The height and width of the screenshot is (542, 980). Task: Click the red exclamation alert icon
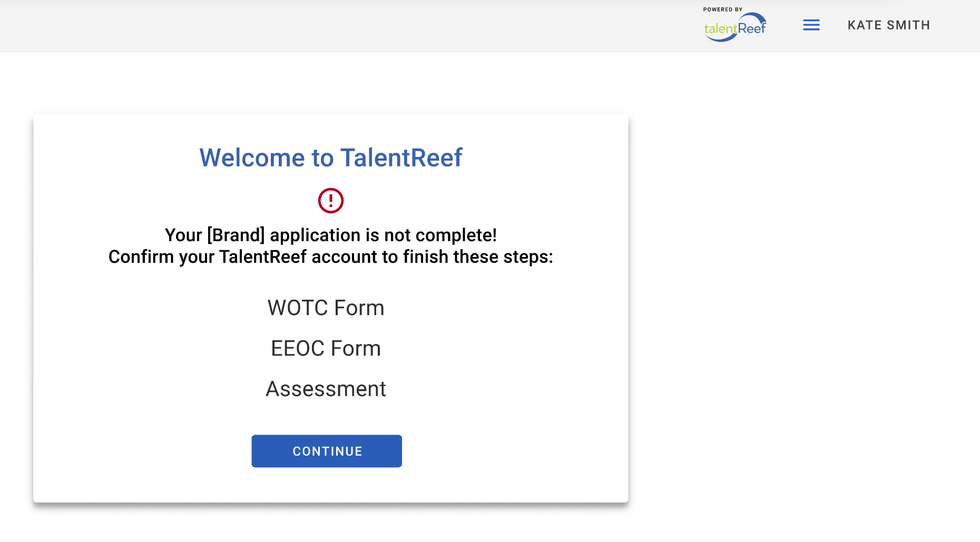pos(330,201)
